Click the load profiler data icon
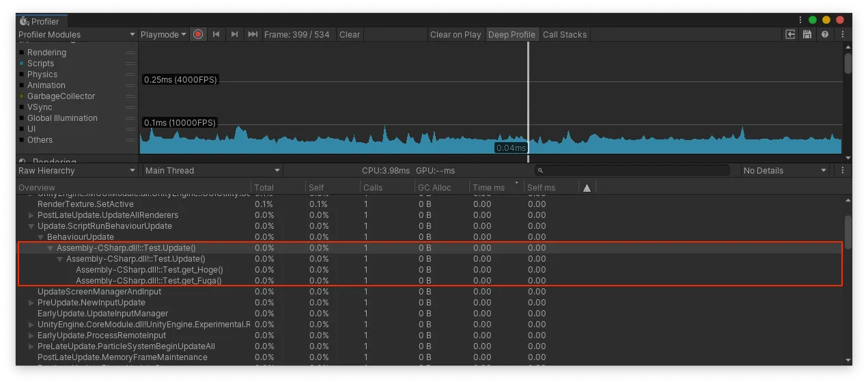 [790, 34]
